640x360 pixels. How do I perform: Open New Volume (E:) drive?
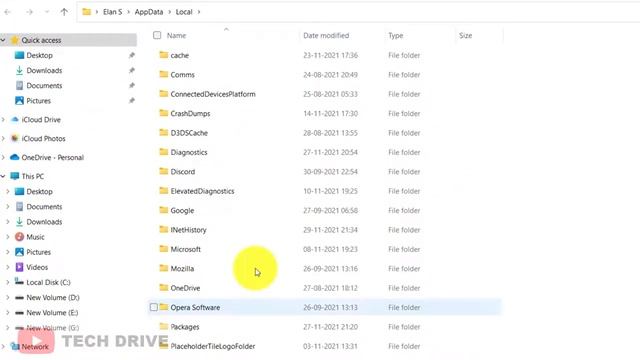pos(52,312)
